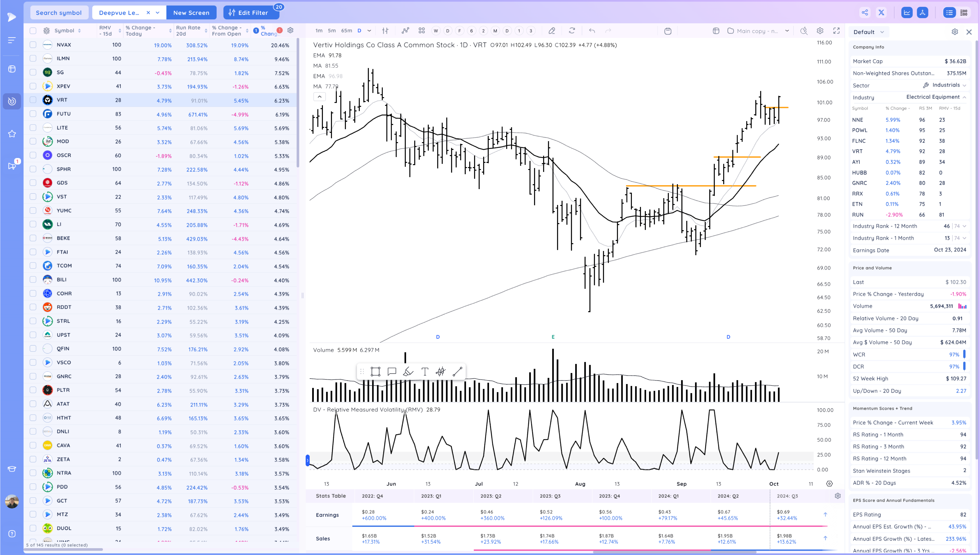The width and height of the screenshot is (980, 555).
Task: Click the Search symbol input field
Action: [59, 12]
